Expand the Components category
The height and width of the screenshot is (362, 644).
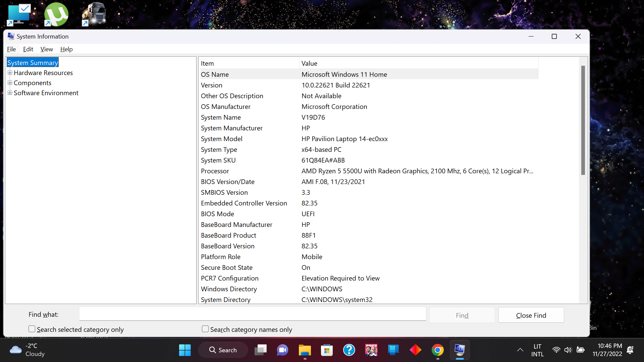[10, 83]
